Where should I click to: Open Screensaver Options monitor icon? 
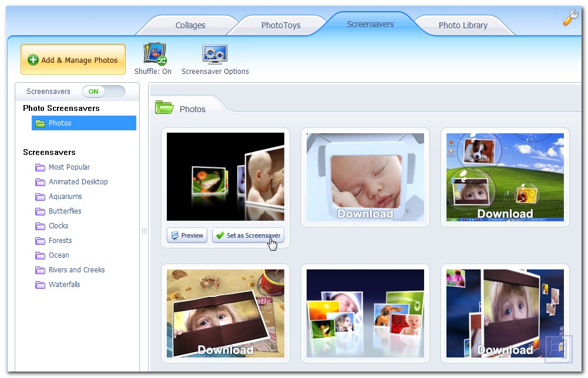tap(215, 53)
